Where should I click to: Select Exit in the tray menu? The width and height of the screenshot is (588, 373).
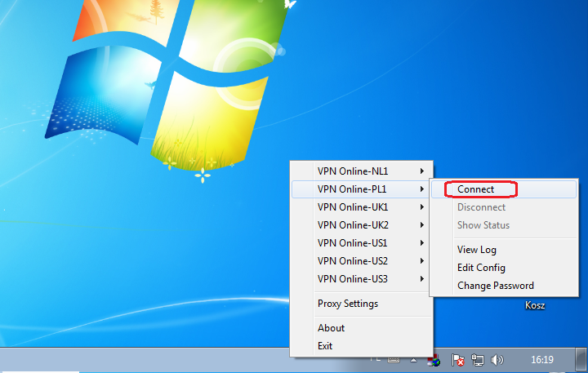pos(362,346)
